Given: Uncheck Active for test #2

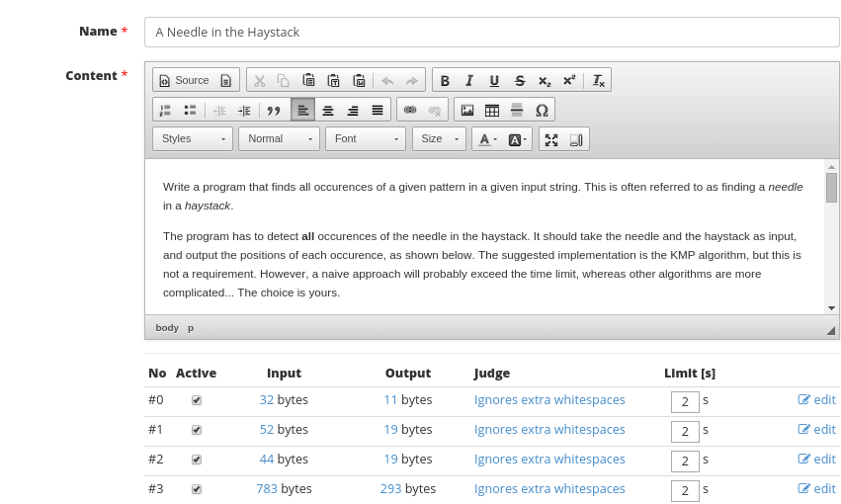Looking at the screenshot, I should coord(197,460).
